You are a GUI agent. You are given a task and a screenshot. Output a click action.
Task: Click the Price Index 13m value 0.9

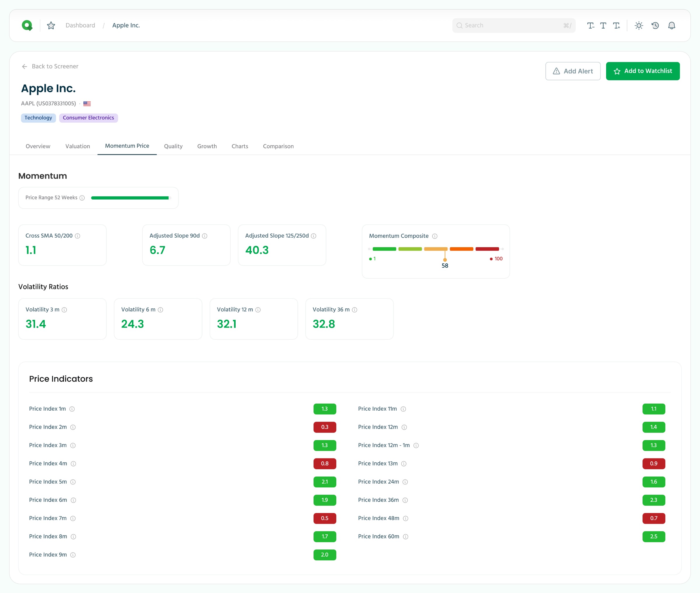coord(654,464)
